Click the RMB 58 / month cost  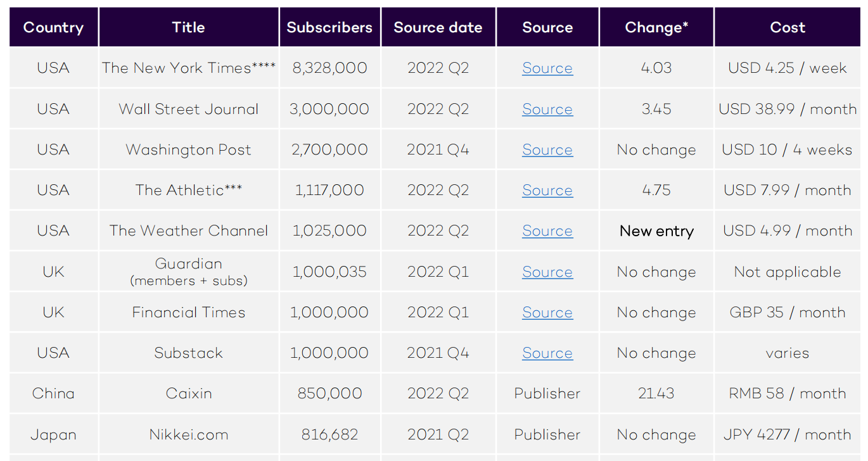788,393
